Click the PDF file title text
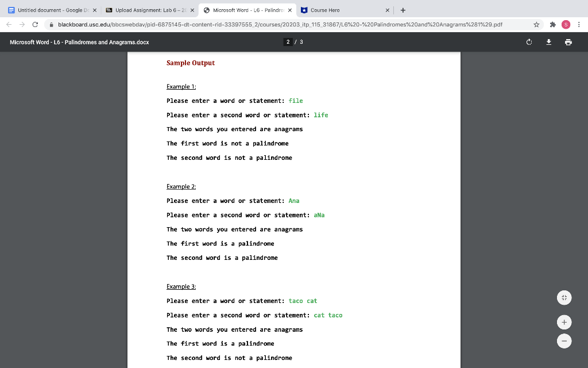Viewport: 588px width, 368px height. coord(79,42)
